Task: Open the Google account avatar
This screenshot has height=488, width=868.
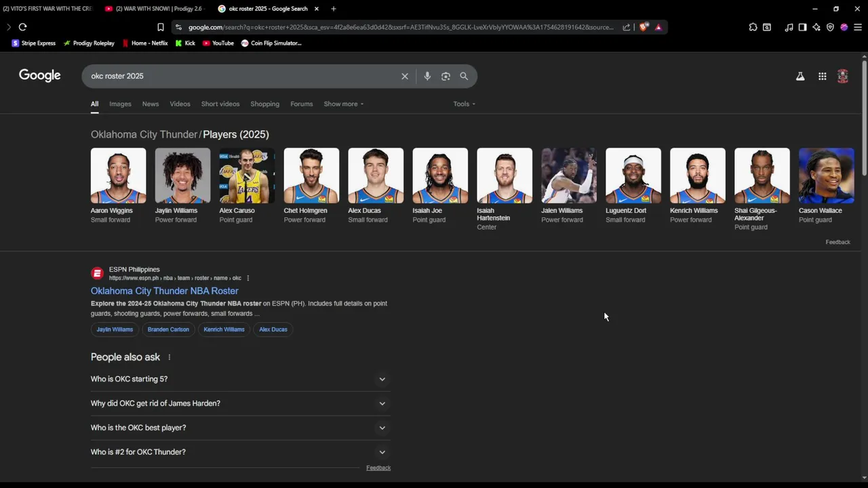Action: 843,77
